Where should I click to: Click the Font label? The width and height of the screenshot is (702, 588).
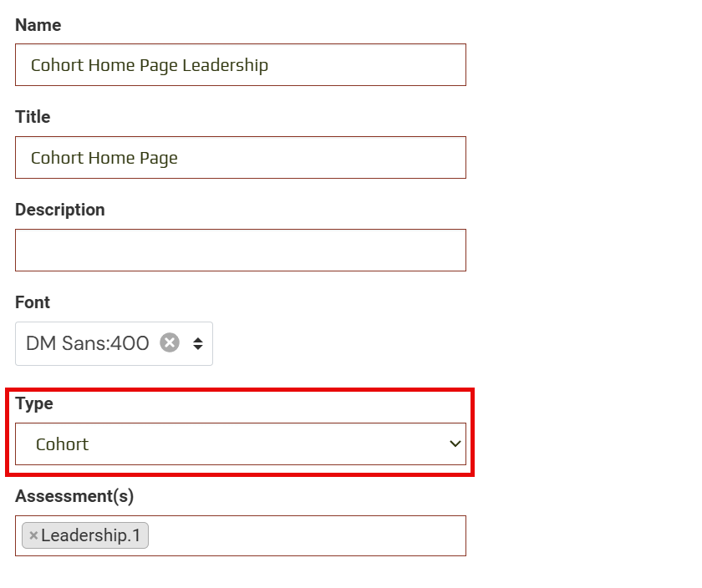[x=33, y=302]
